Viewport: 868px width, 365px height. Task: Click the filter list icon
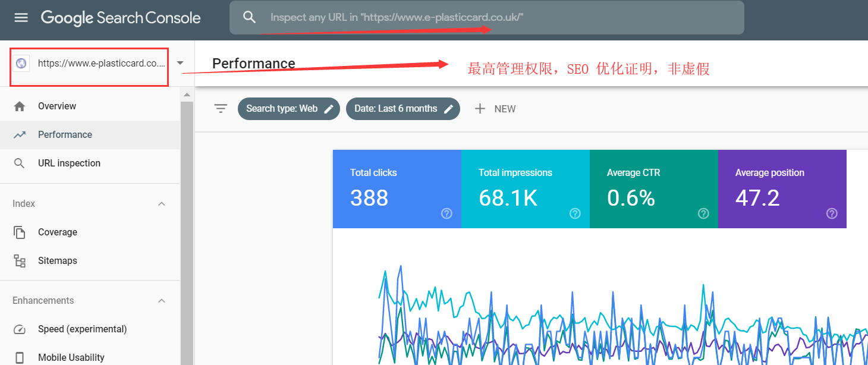(221, 109)
